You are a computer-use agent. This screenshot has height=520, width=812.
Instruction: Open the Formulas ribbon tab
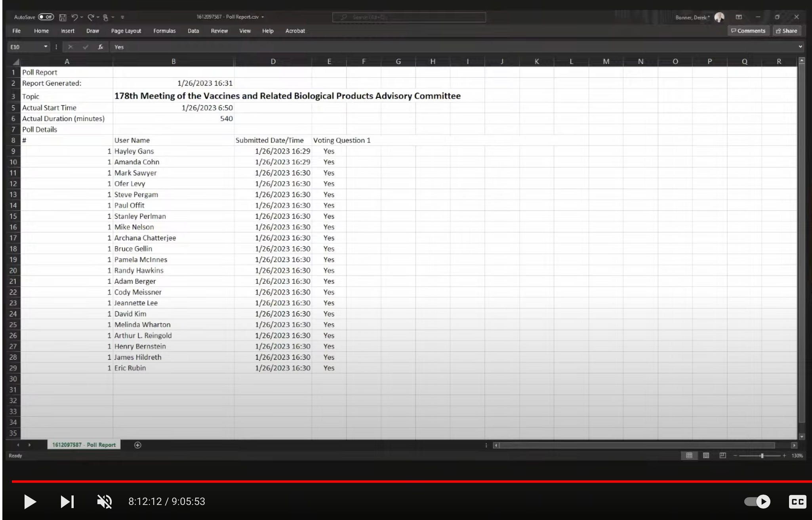[x=164, y=31]
